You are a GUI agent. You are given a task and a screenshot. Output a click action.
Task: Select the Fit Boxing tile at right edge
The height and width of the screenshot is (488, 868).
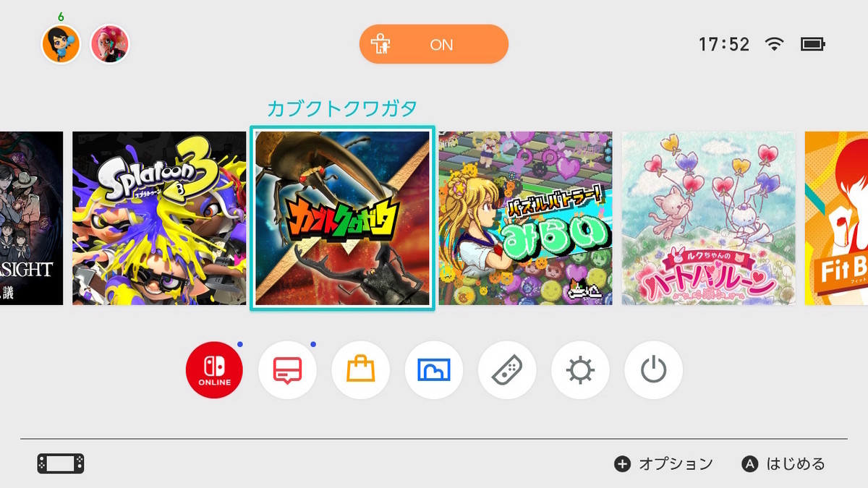pyautogui.click(x=836, y=218)
